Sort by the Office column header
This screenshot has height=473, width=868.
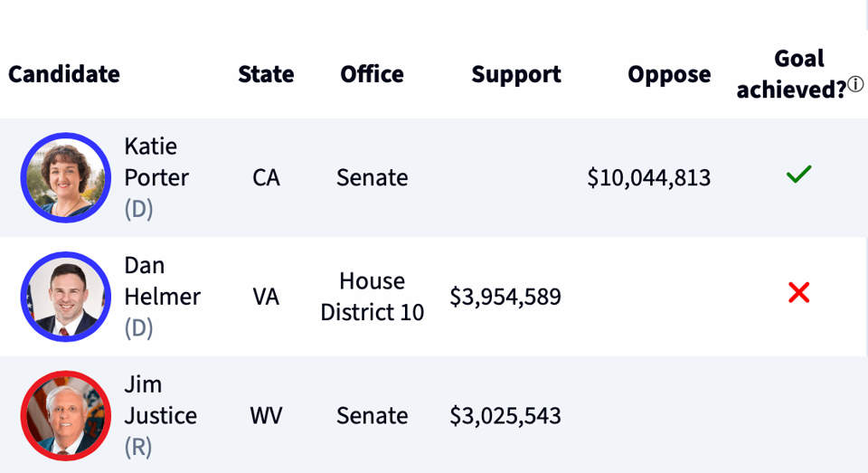[x=372, y=74]
